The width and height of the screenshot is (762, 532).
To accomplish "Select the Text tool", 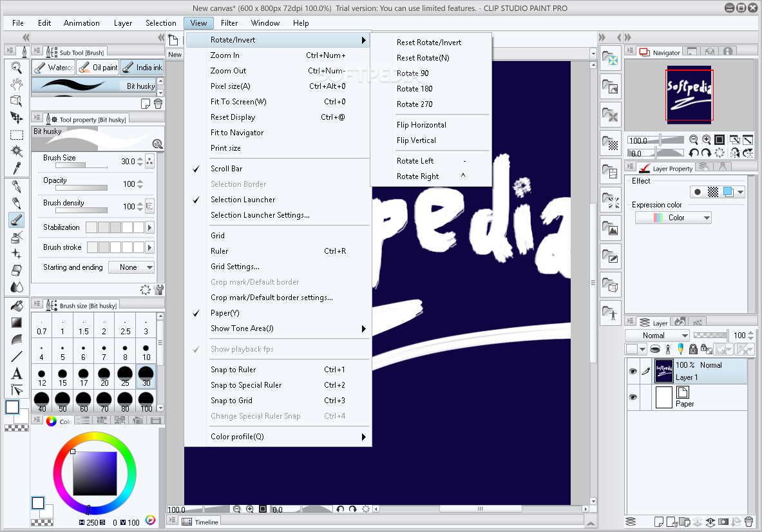I will point(17,373).
